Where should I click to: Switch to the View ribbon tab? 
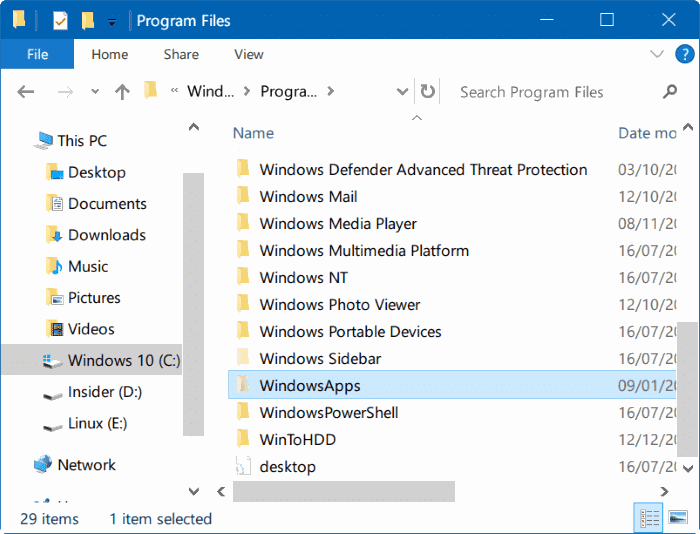pyautogui.click(x=249, y=54)
